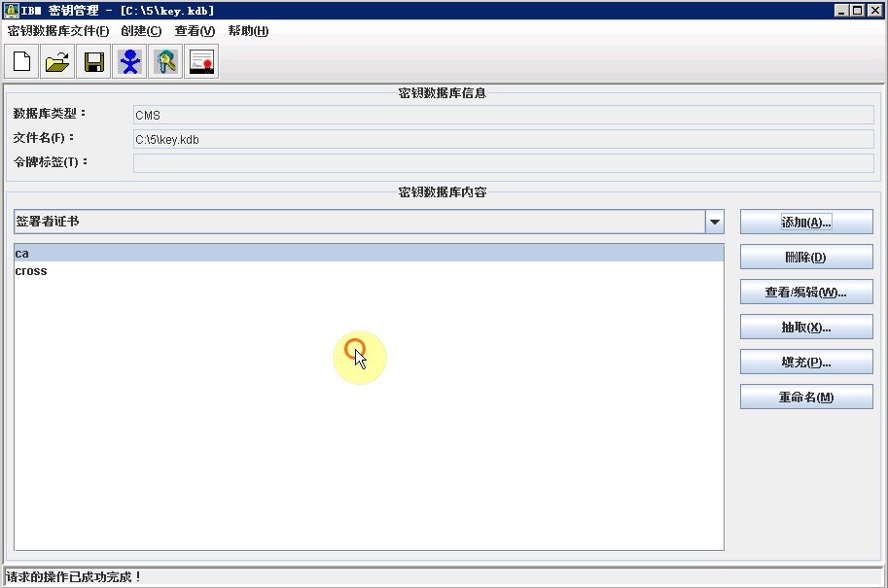Click the keys toolbar icon
The width and height of the screenshot is (888, 588).
(165, 62)
